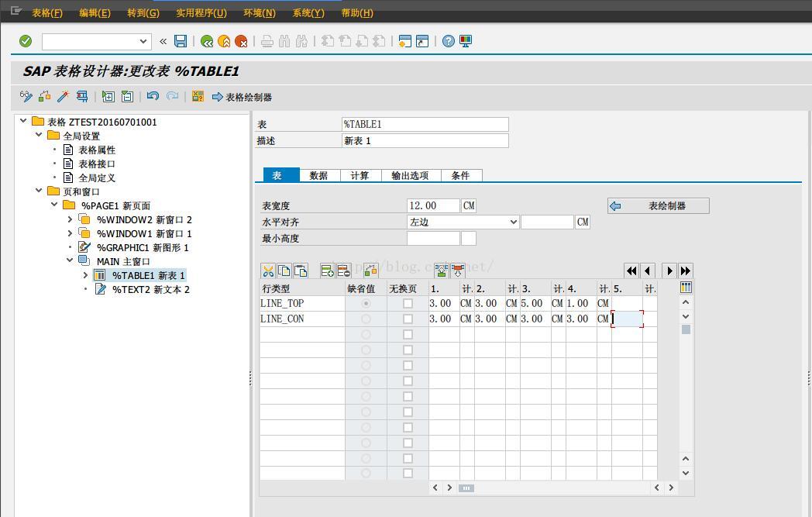Click the Cut scissors icon above line types
Image resolution: width=812 pixels, height=517 pixels.
(268, 271)
